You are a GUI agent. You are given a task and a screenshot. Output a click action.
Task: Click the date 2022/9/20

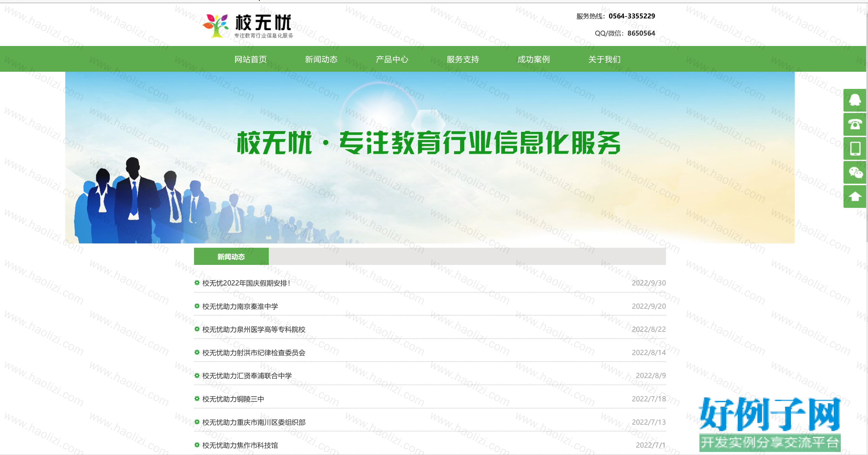pos(649,306)
